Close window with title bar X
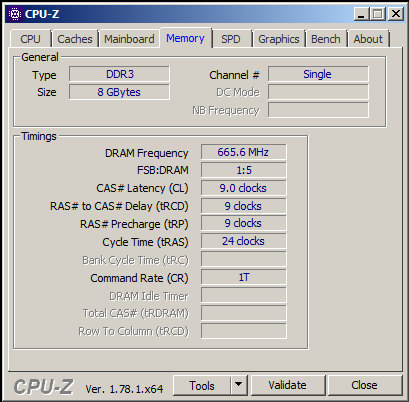The width and height of the screenshot is (409, 402). coord(396,14)
